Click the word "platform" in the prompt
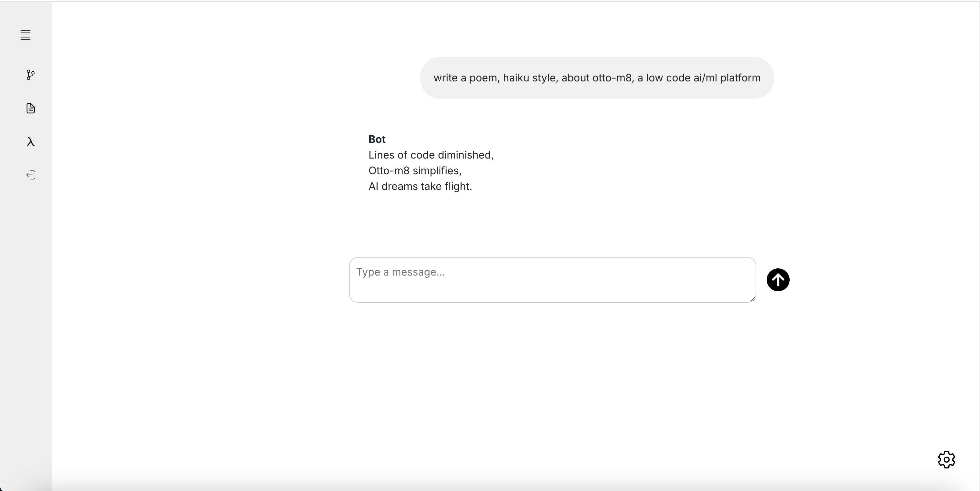This screenshot has height=491, width=980. [740, 78]
